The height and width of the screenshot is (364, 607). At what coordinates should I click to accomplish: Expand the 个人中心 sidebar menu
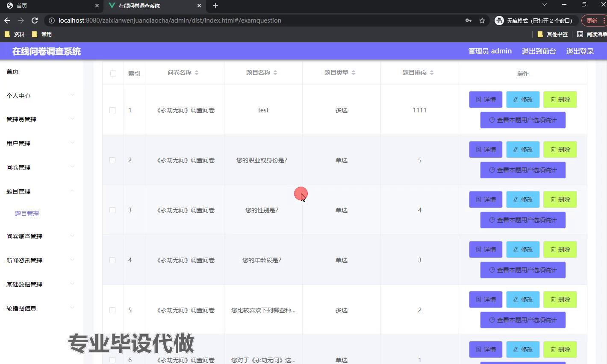pyautogui.click(x=41, y=96)
